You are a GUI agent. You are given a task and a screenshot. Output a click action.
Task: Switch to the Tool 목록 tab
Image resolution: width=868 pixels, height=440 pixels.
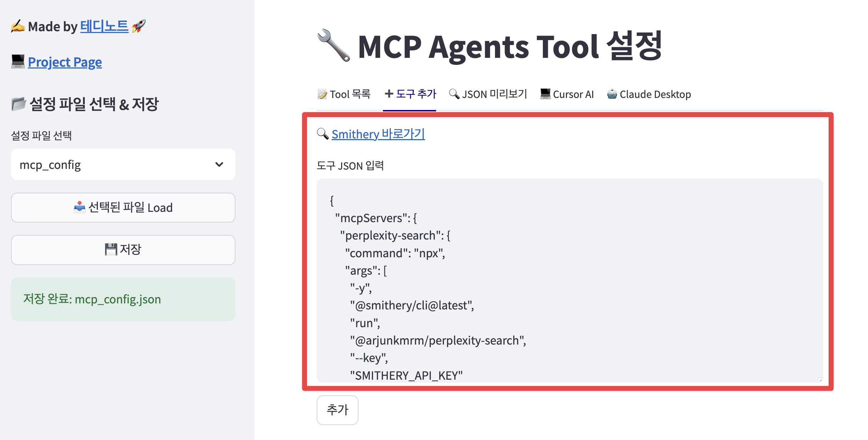click(x=344, y=94)
